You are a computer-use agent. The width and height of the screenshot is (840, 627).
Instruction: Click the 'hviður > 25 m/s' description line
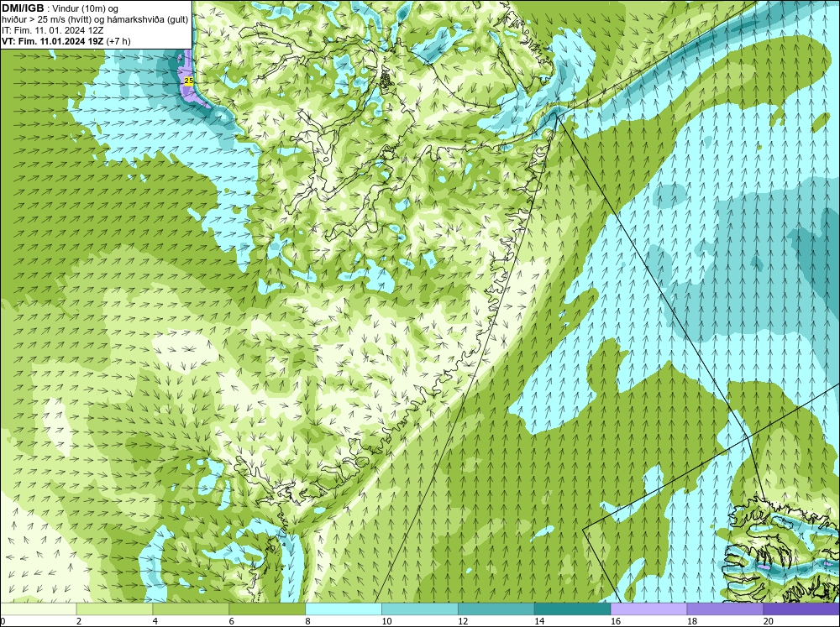tap(95, 20)
